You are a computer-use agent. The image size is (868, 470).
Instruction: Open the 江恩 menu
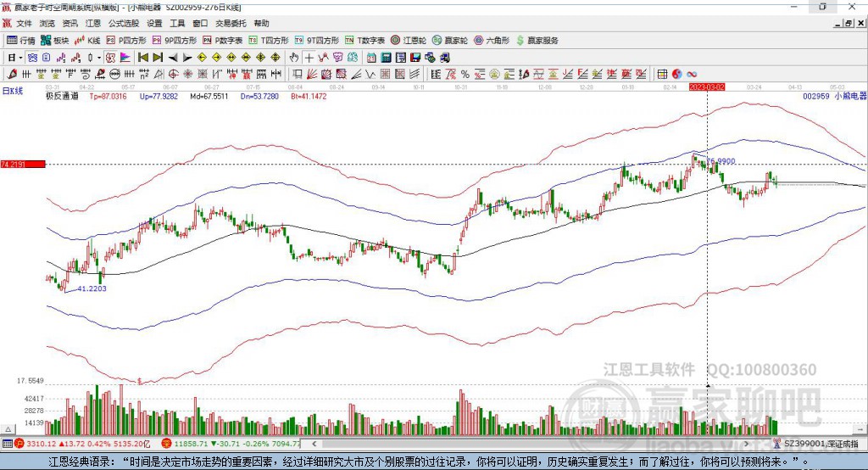point(93,23)
